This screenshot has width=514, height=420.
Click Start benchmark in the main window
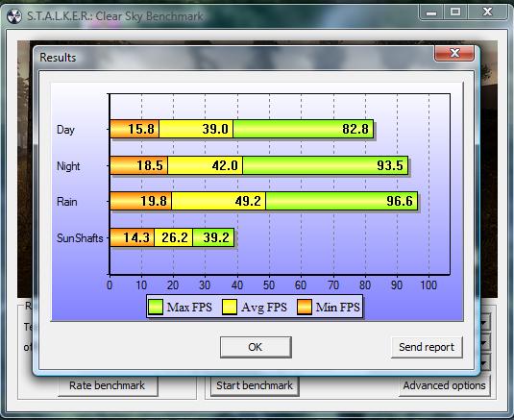click(x=255, y=385)
